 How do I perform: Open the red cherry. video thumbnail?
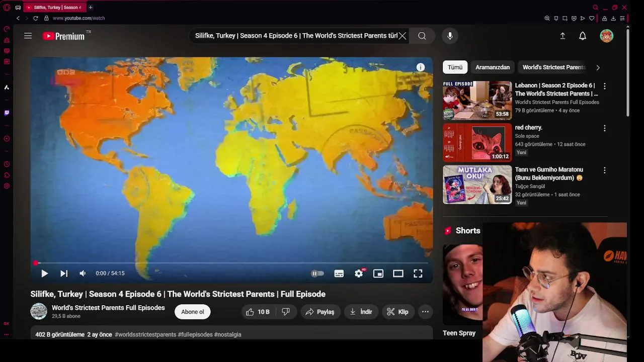pyautogui.click(x=477, y=142)
